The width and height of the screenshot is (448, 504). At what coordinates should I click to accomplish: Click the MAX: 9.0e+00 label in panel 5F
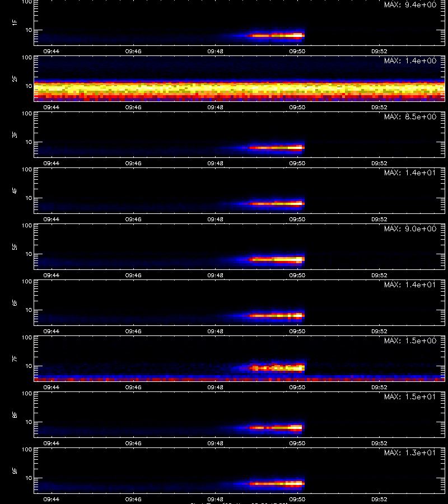coord(410,228)
